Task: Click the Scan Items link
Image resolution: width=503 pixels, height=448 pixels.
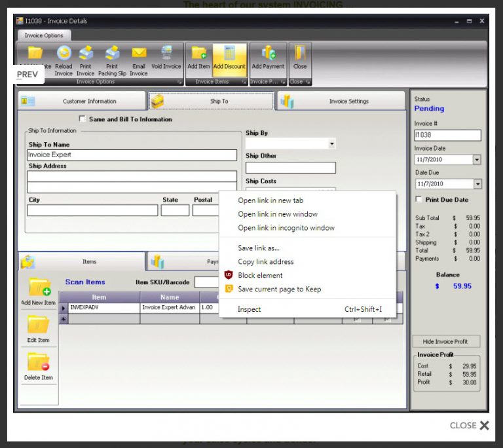Action: 85,282
